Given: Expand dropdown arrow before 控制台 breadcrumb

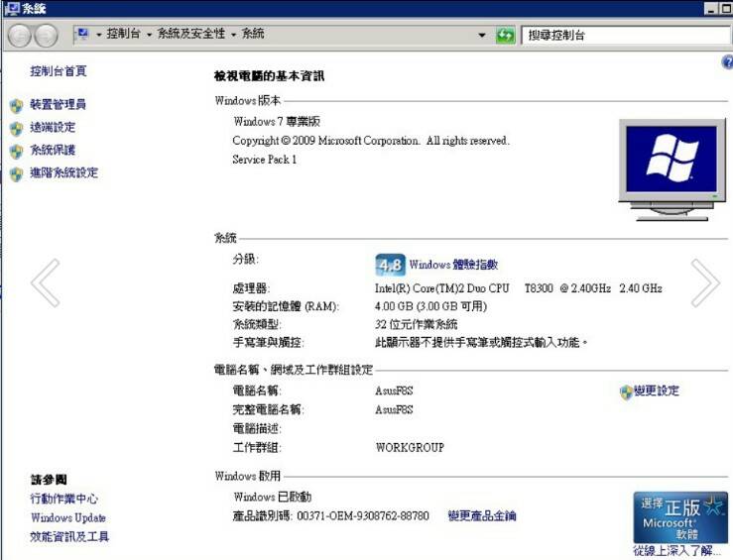Looking at the screenshot, I should click(x=98, y=35).
